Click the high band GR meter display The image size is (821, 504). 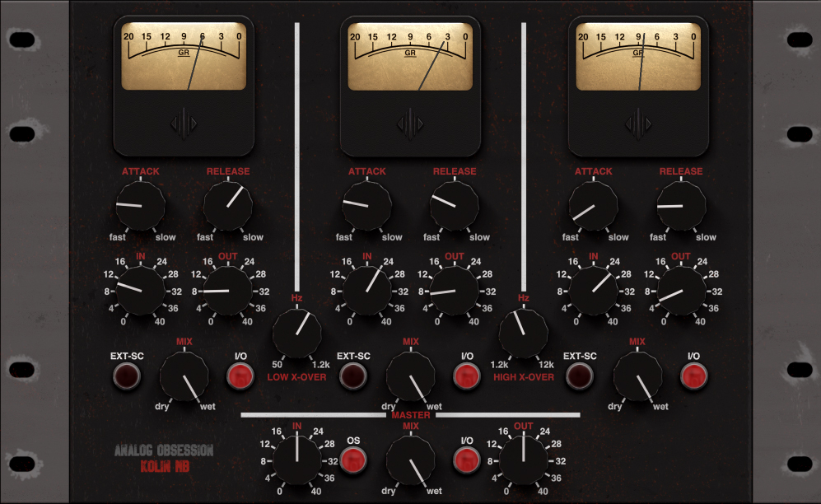point(638,56)
